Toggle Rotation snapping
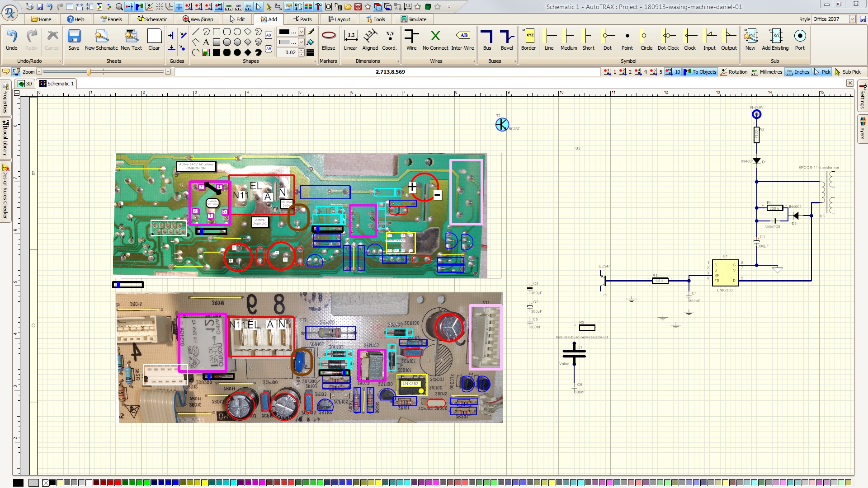 [x=734, y=72]
